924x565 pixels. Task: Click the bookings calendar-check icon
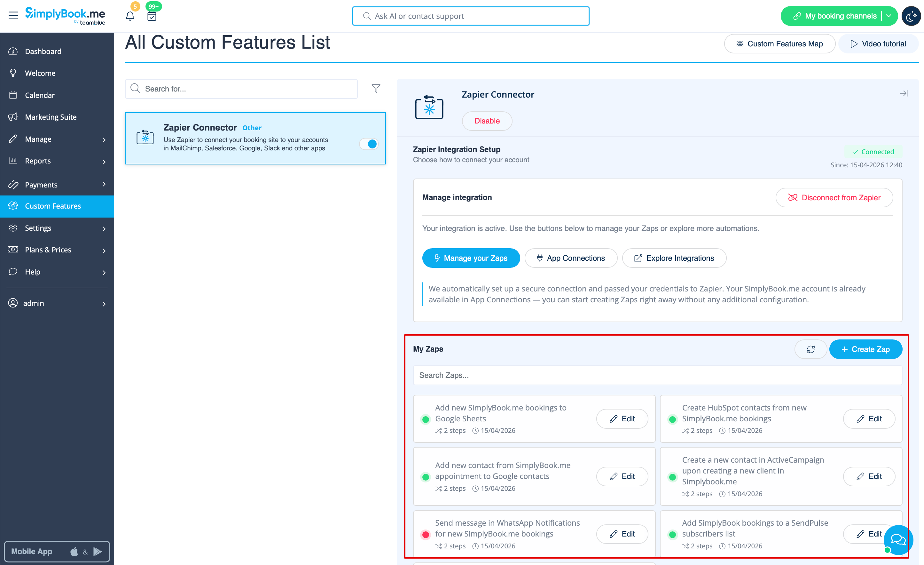(152, 16)
